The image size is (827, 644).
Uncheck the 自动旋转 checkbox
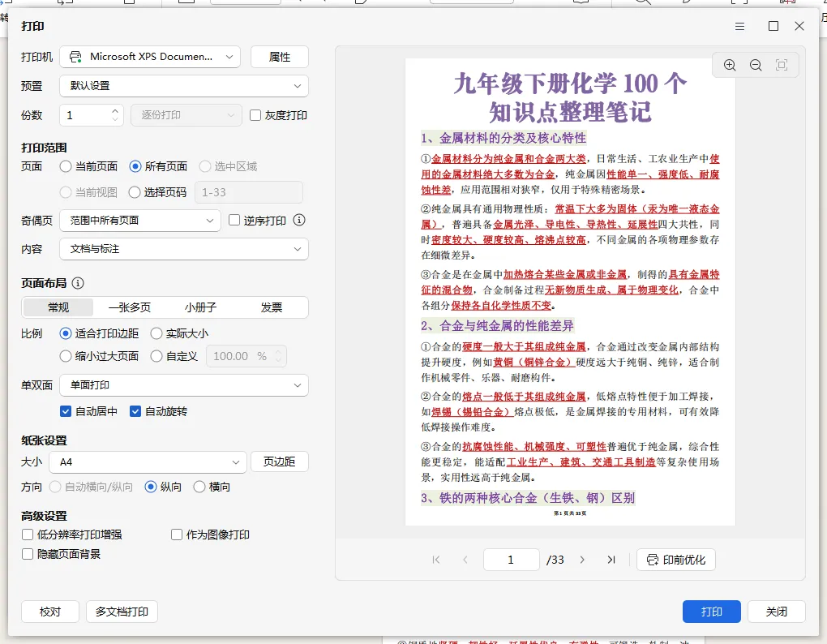pyautogui.click(x=135, y=411)
